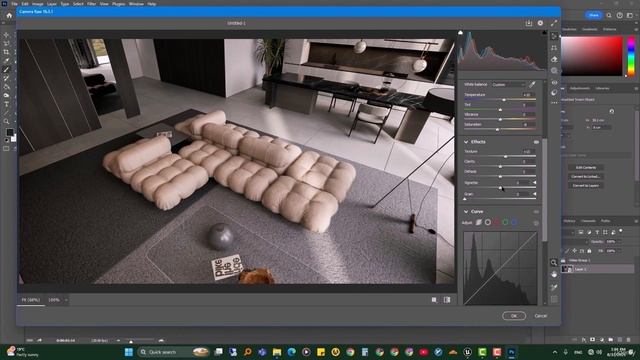Toggle Effects panel visibility eye

point(536,142)
